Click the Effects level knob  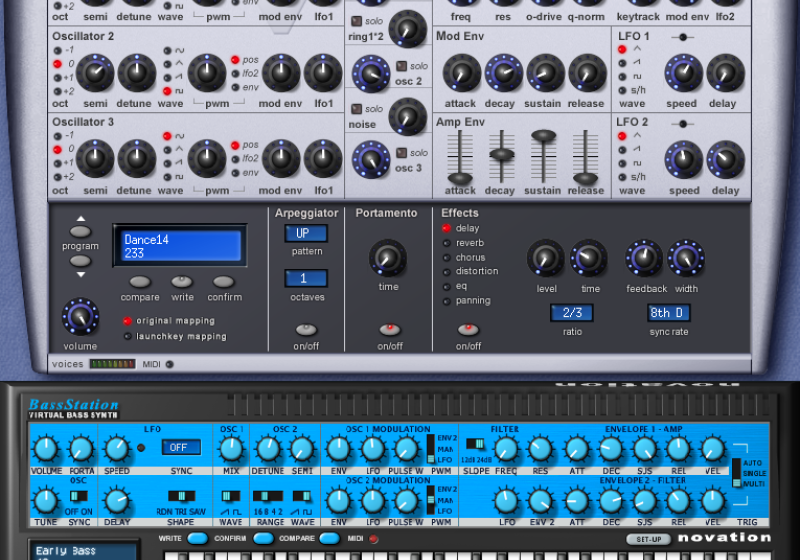coord(545,259)
